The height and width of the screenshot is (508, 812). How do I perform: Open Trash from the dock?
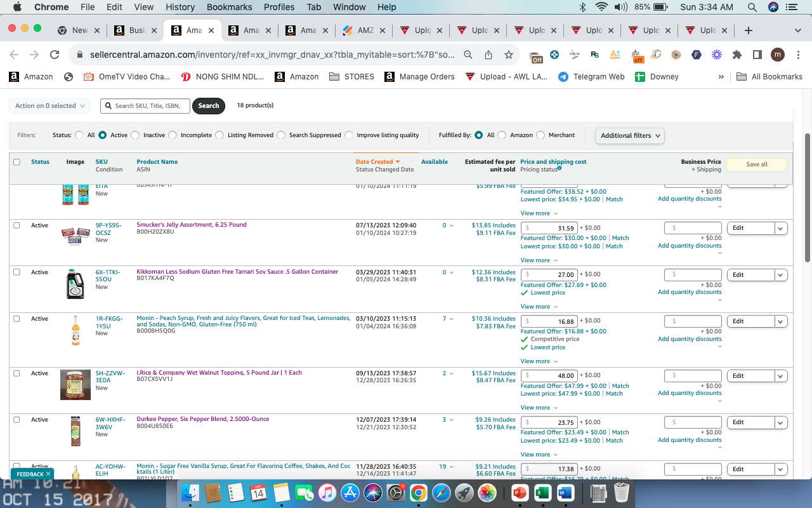click(621, 492)
